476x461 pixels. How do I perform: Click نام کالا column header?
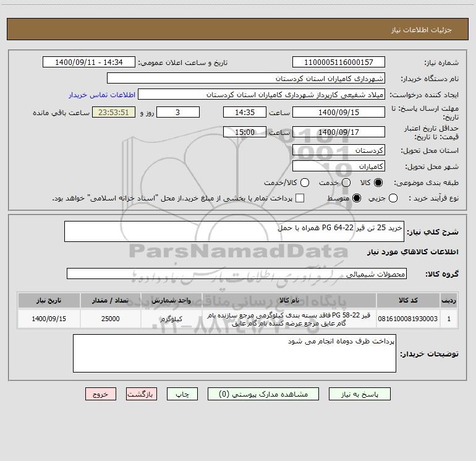(289, 300)
